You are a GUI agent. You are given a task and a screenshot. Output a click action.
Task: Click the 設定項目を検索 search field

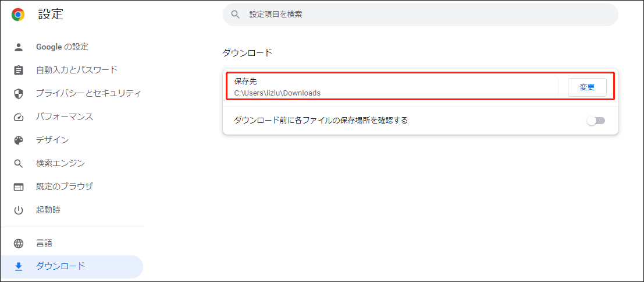[420, 15]
